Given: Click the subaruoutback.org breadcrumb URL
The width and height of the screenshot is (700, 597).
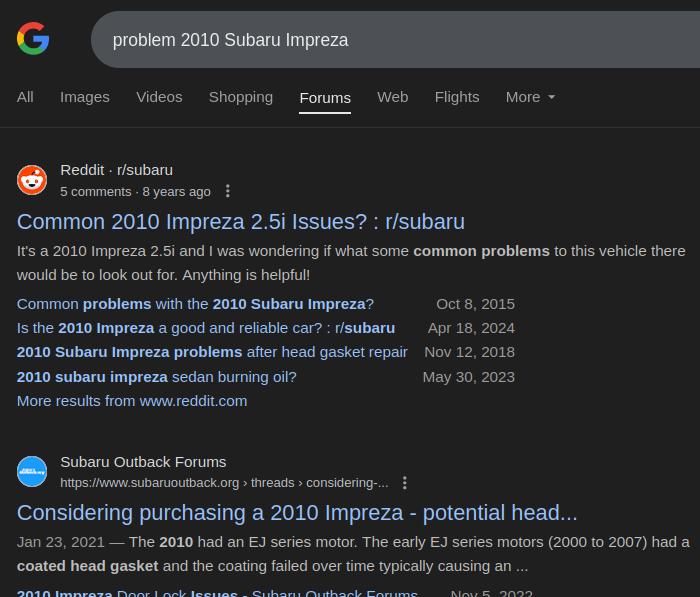Looking at the screenshot, I should coord(224,483).
